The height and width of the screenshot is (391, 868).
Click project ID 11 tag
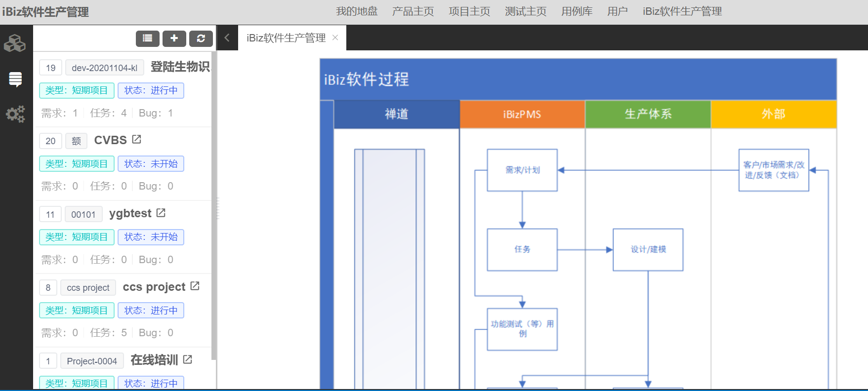click(50, 214)
